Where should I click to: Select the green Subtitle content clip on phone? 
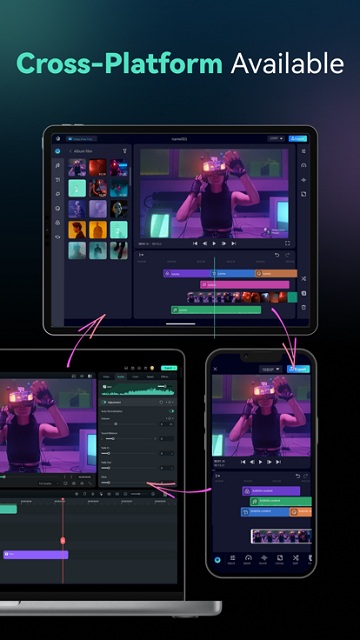pyautogui.click(x=281, y=501)
